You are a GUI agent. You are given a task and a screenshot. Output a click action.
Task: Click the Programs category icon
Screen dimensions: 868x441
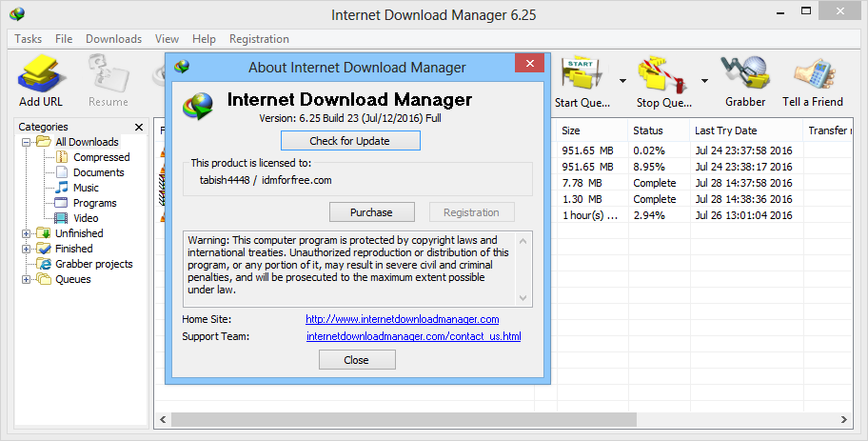pyautogui.click(x=61, y=203)
